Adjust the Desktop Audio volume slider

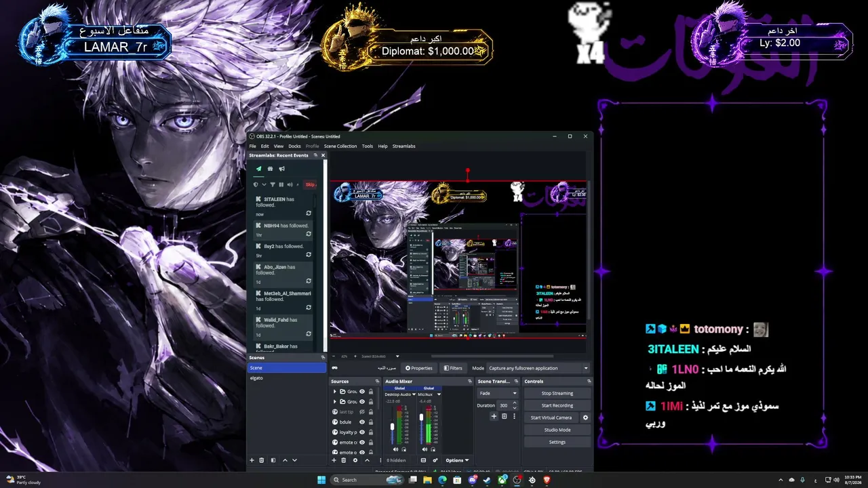pos(392,427)
